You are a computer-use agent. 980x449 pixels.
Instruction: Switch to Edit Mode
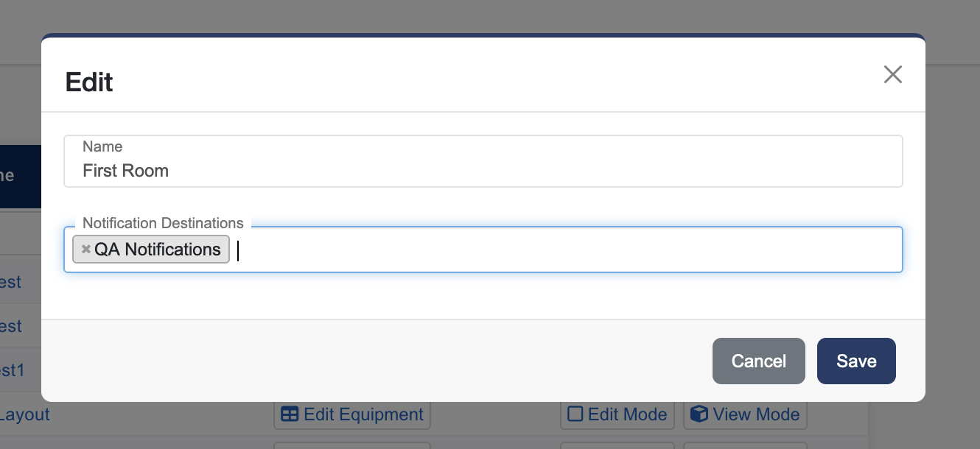[617, 414]
